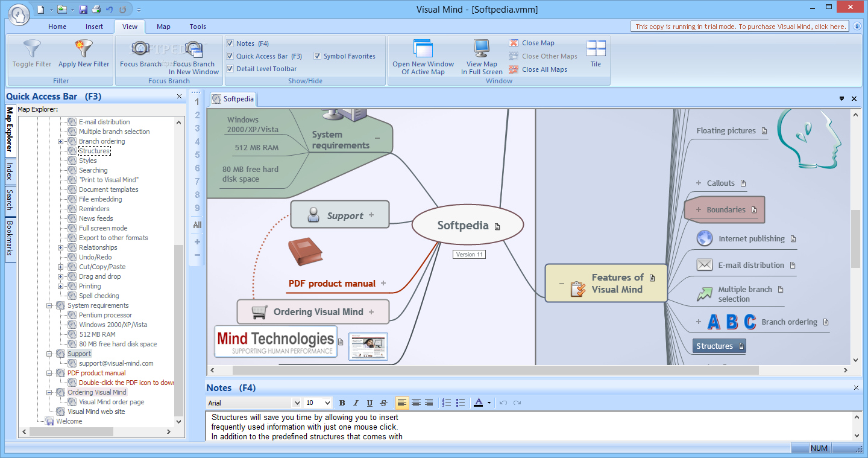Select the Softpedia document tab

point(233,99)
